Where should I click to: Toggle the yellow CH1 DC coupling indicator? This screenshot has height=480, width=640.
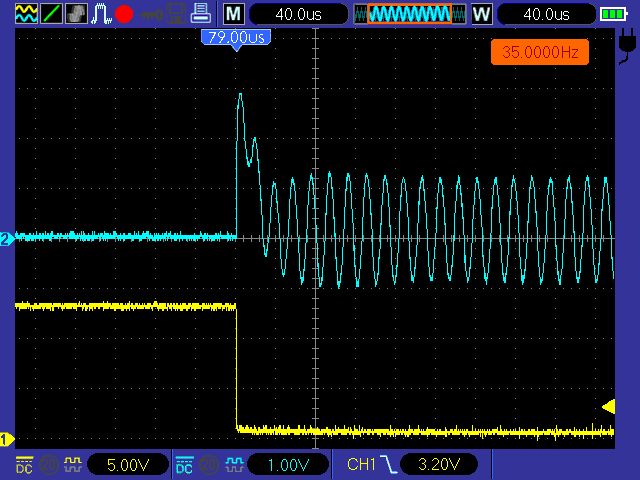pyautogui.click(x=24, y=465)
